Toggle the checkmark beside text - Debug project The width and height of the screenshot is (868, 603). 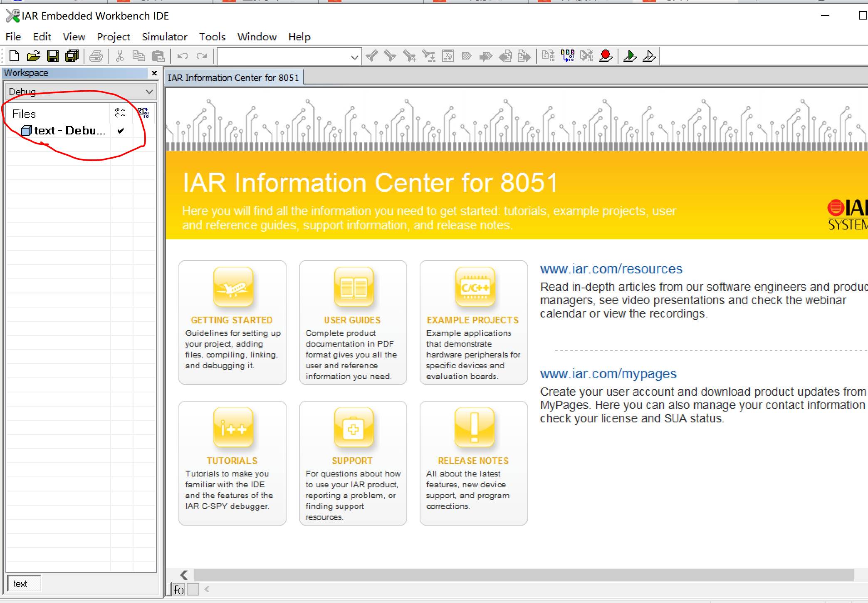(x=121, y=131)
